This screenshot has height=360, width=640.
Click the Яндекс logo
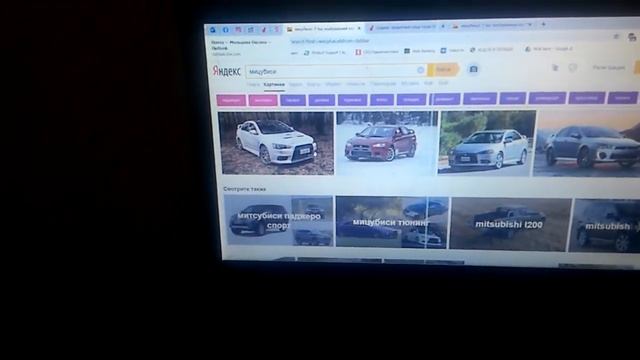click(x=227, y=71)
